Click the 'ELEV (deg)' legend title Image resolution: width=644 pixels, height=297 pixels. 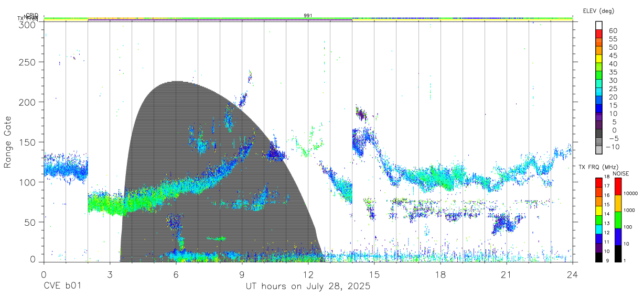coord(598,10)
